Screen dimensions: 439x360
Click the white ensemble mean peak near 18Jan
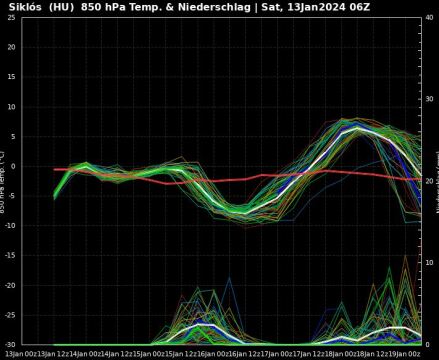click(x=357, y=128)
